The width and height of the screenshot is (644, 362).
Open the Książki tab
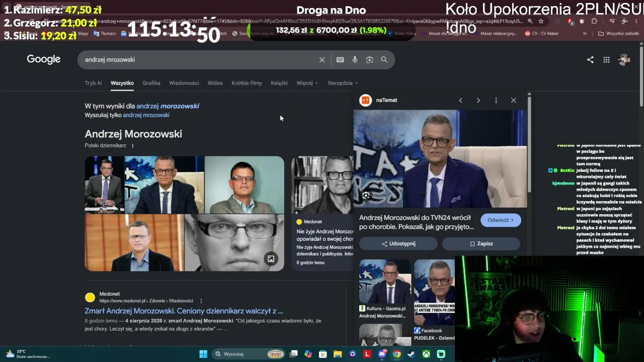click(x=279, y=83)
